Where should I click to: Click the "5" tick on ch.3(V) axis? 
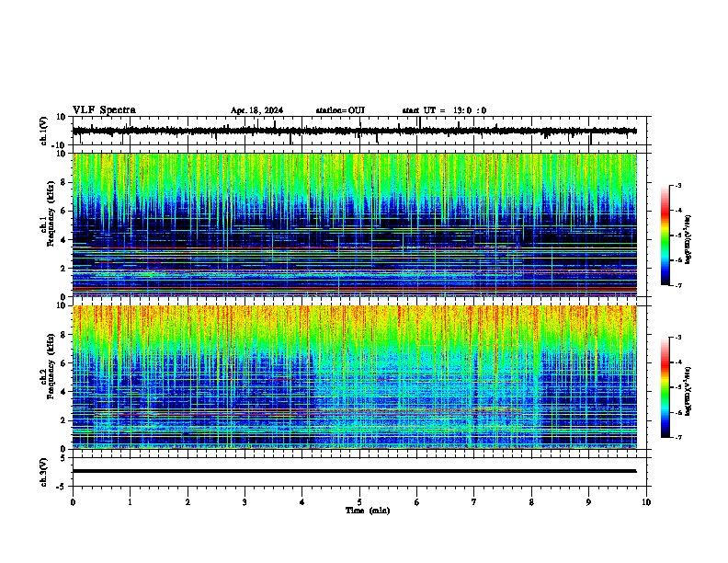coord(64,457)
